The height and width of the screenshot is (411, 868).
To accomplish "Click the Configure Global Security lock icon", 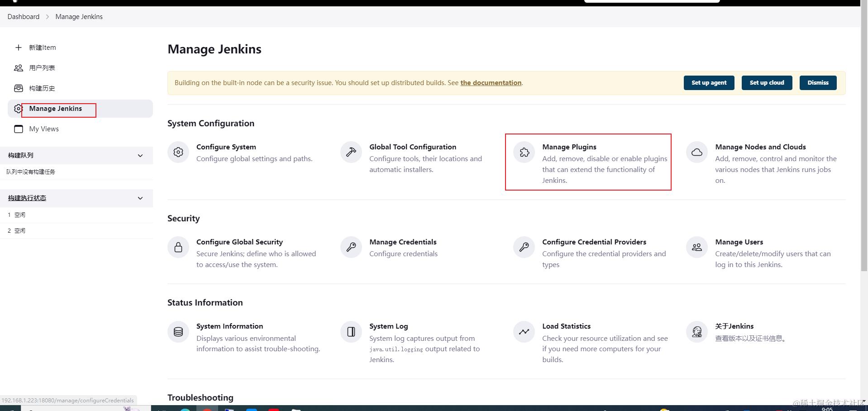I will (x=178, y=247).
